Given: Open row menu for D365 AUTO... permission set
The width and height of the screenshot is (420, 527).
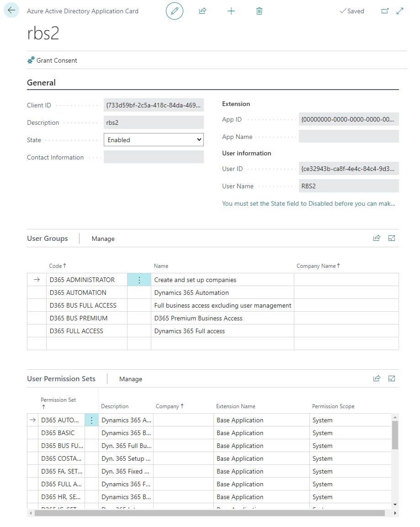Looking at the screenshot, I should pos(91,420).
